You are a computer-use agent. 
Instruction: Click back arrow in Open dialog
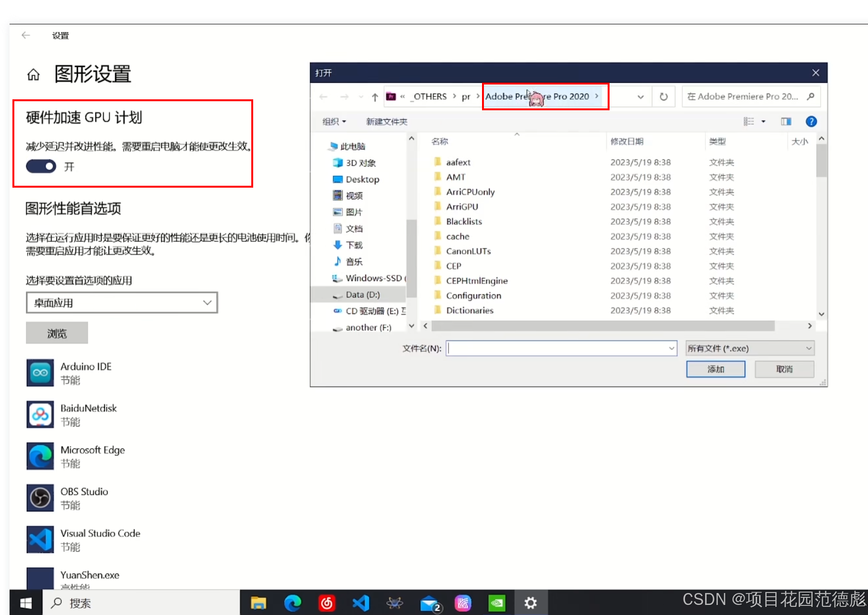coord(323,97)
